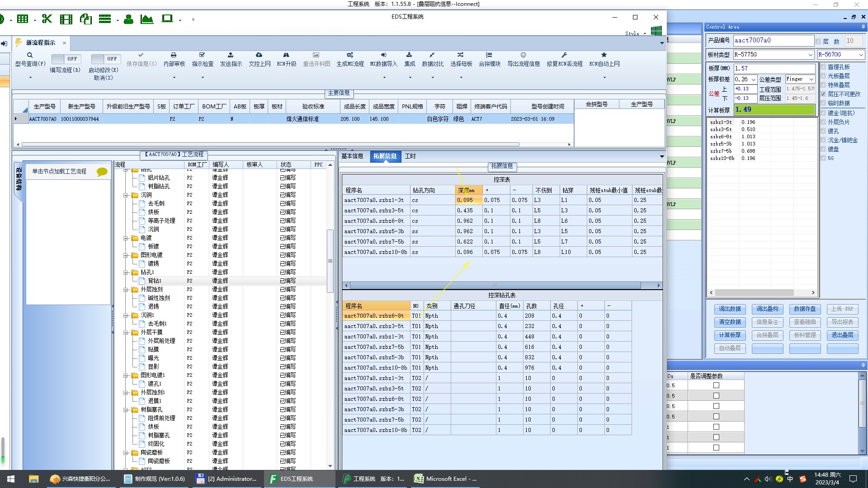Check the 盲埋孔板 checkbox
Image resolution: width=868 pixels, height=488 pixels.
coord(823,67)
